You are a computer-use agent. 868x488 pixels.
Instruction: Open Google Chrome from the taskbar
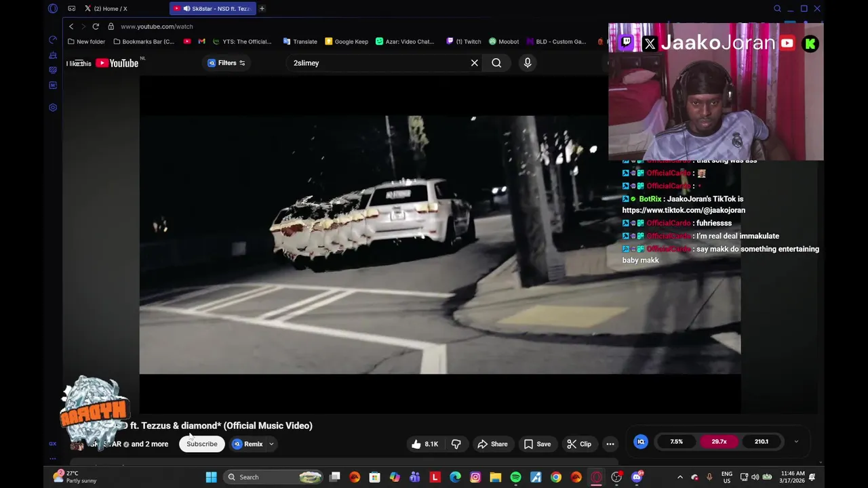point(556,477)
